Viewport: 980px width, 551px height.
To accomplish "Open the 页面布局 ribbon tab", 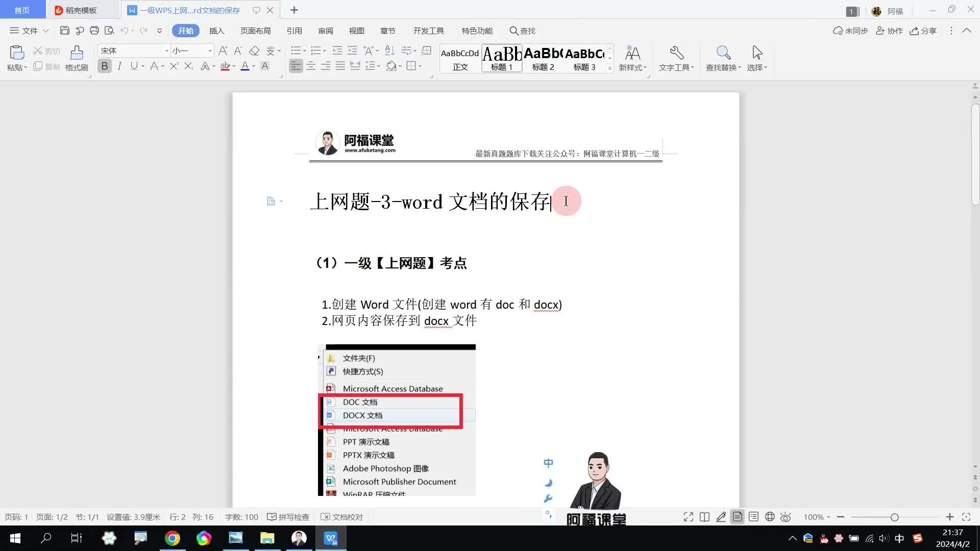I will pos(255,31).
